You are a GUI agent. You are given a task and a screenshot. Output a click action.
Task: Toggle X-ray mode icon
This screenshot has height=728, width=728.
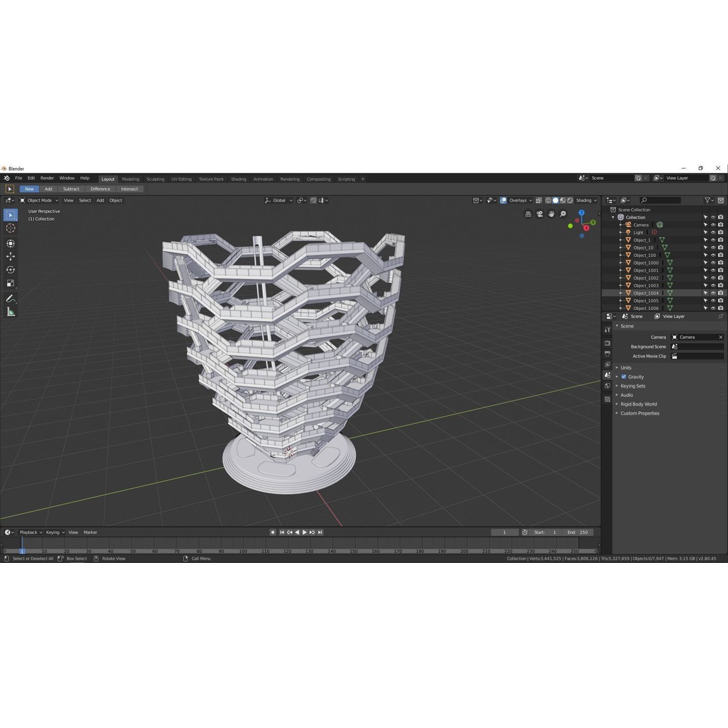click(x=539, y=201)
